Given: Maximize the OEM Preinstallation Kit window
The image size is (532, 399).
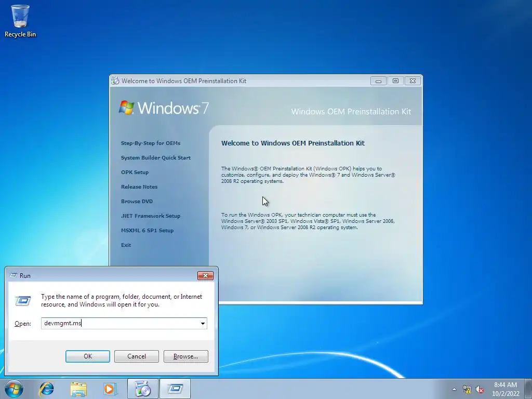Looking at the screenshot, I should pos(395,81).
